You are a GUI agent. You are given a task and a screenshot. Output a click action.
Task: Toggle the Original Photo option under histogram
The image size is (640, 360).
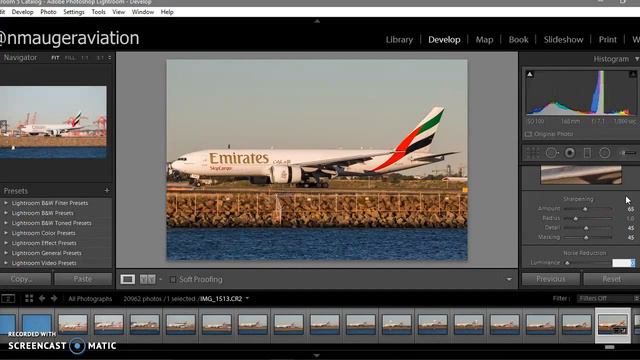click(549, 134)
